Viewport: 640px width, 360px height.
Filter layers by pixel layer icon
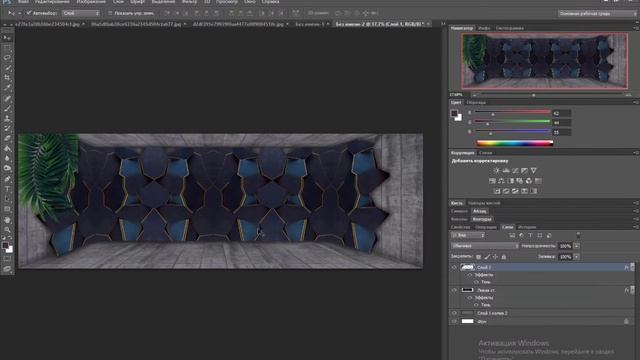tap(512, 236)
